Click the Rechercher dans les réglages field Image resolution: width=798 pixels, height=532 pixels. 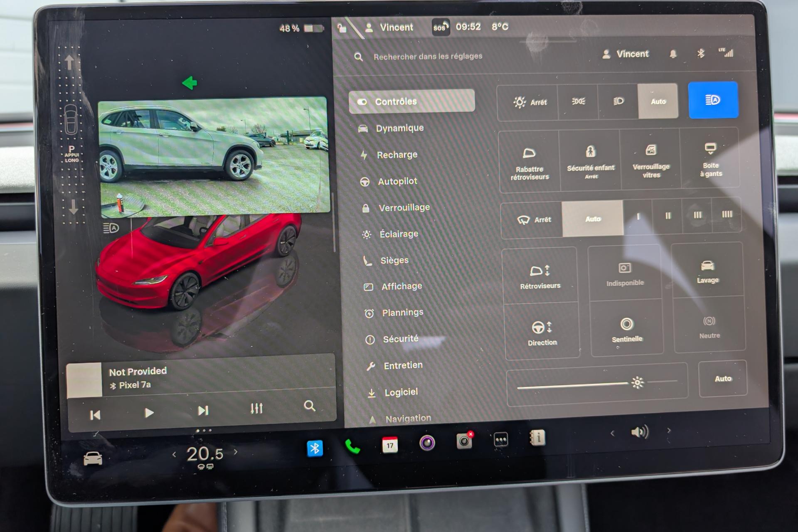428,56
